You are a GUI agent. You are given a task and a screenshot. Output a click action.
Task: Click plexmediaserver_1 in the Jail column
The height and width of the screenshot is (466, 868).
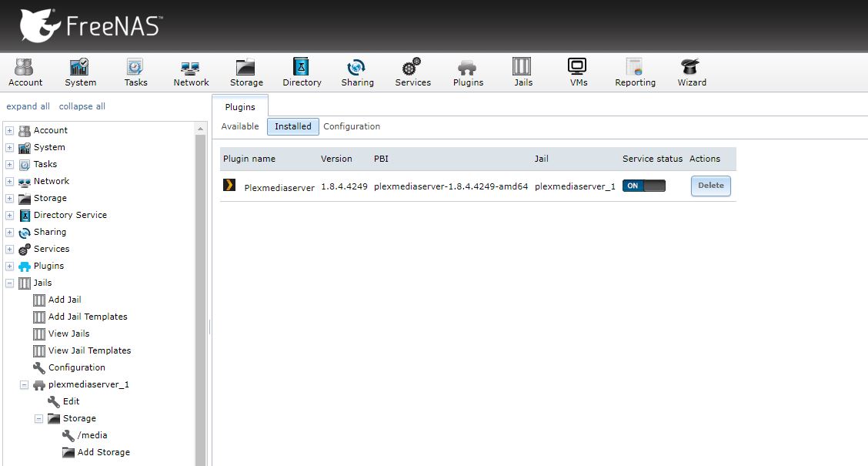point(575,186)
